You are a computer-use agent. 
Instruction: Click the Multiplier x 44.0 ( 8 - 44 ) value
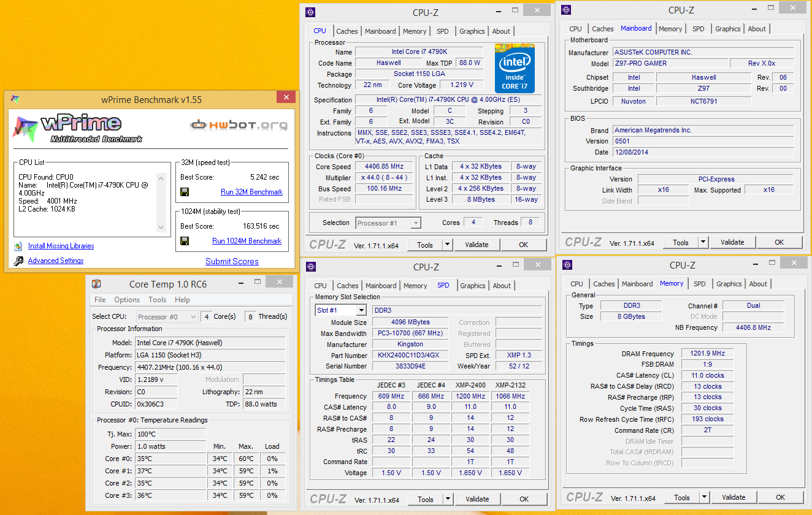coord(385,178)
